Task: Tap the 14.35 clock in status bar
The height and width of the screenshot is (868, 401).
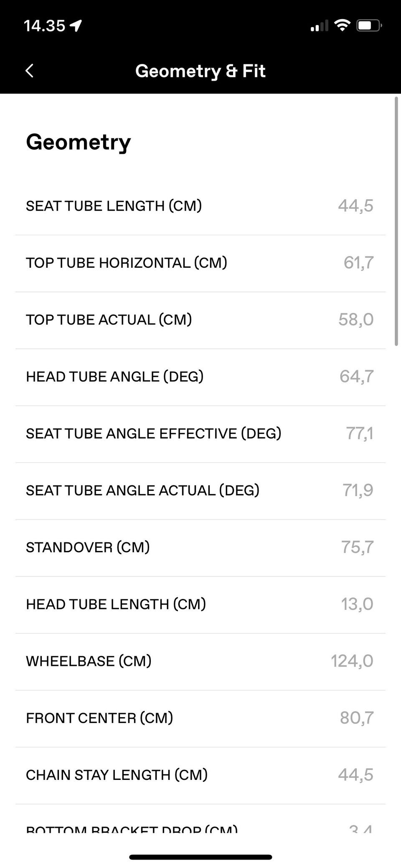Action: tap(44, 26)
